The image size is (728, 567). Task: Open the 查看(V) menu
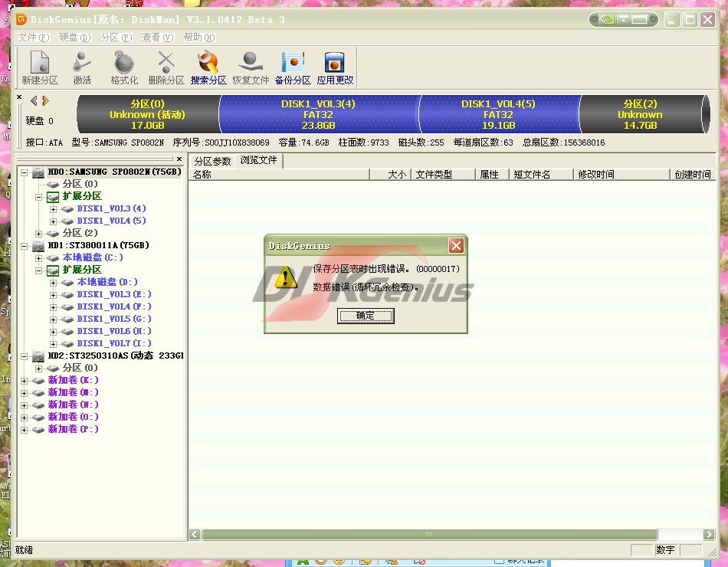click(157, 37)
